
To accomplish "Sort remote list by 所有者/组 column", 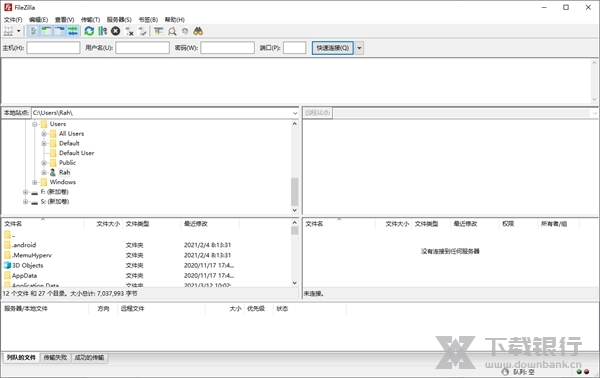I will point(559,224).
